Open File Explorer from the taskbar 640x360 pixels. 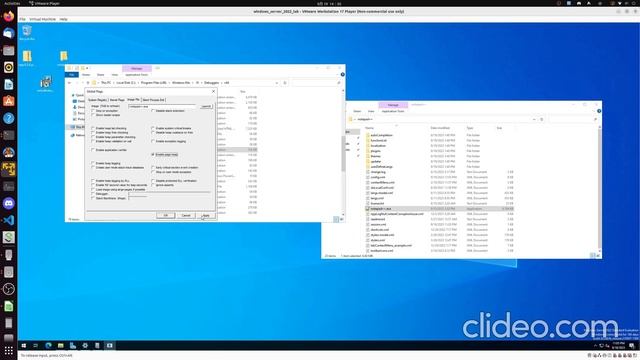(x=60, y=346)
